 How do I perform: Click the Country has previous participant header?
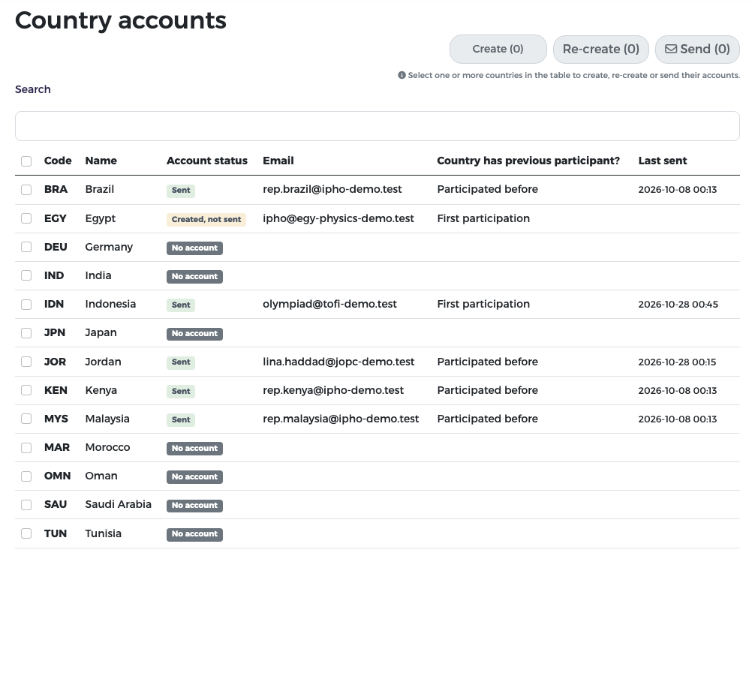(x=528, y=161)
